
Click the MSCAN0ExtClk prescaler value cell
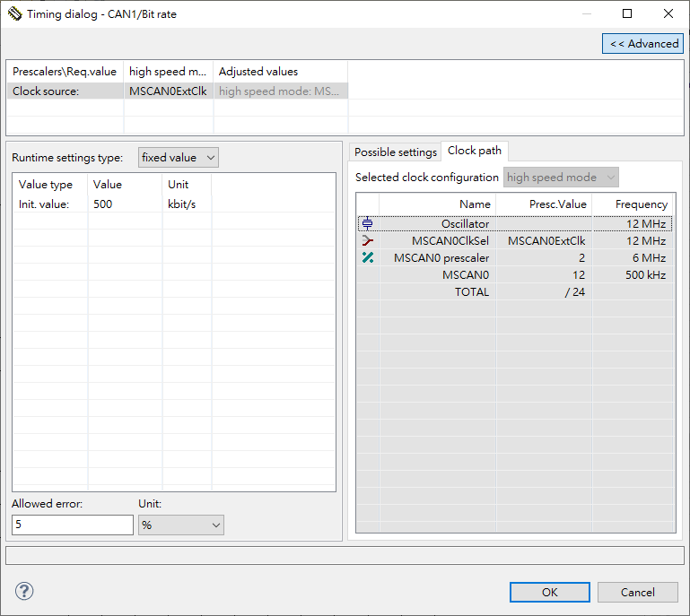544,241
